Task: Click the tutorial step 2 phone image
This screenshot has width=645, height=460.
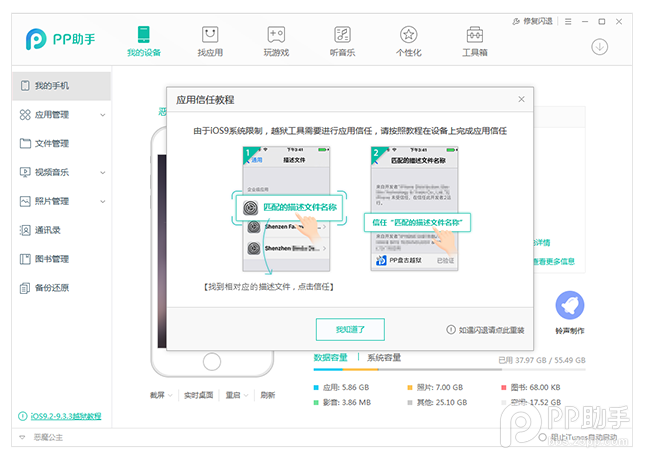Action: (415, 209)
